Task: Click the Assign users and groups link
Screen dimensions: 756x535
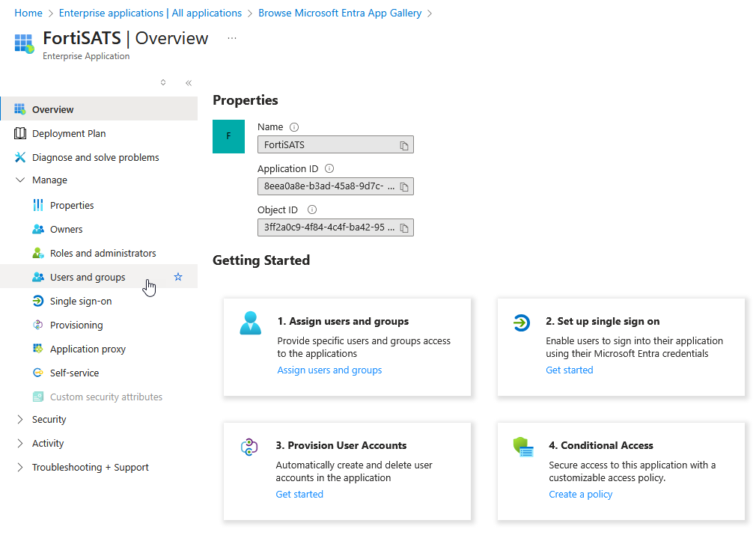Action: point(329,370)
